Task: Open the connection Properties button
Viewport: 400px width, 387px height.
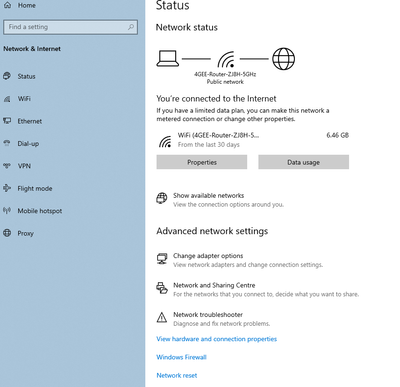Action: coord(202,162)
